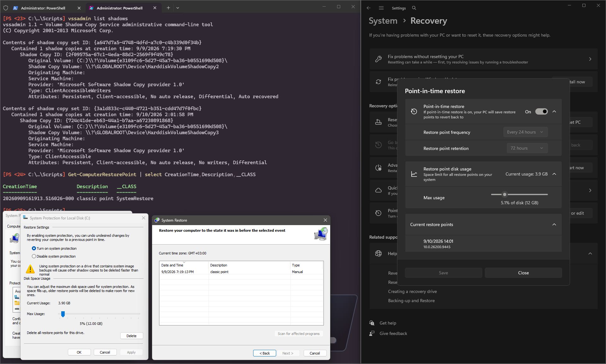Click the disk usage chart icon
The image size is (606, 364).
pos(414,174)
